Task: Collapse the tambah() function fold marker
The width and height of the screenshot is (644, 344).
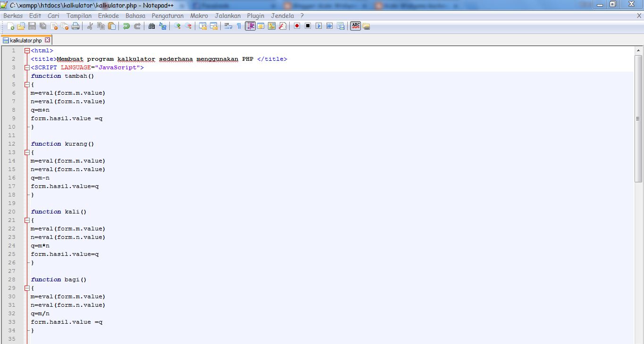Action: 27,84
